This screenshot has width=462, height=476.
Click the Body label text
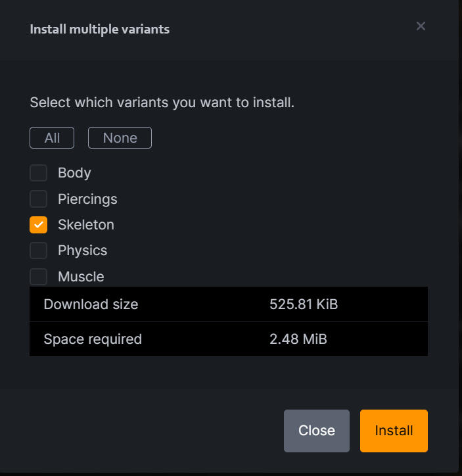coord(74,173)
